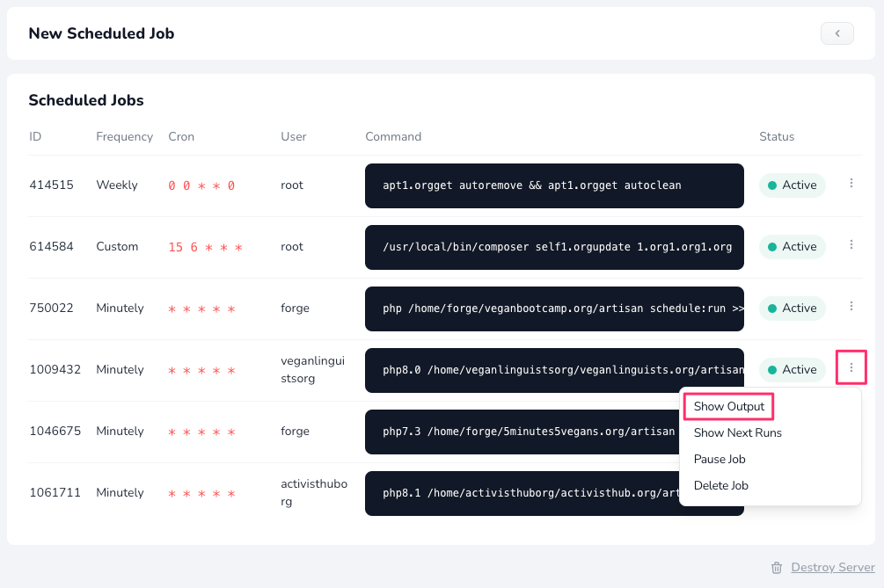This screenshot has height=588, width=884.
Task: Open the actions menu for job 750022
Action: tap(851, 306)
